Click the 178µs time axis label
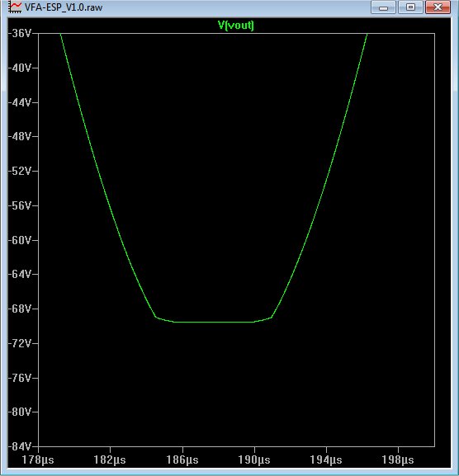 click(x=38, y=460)
